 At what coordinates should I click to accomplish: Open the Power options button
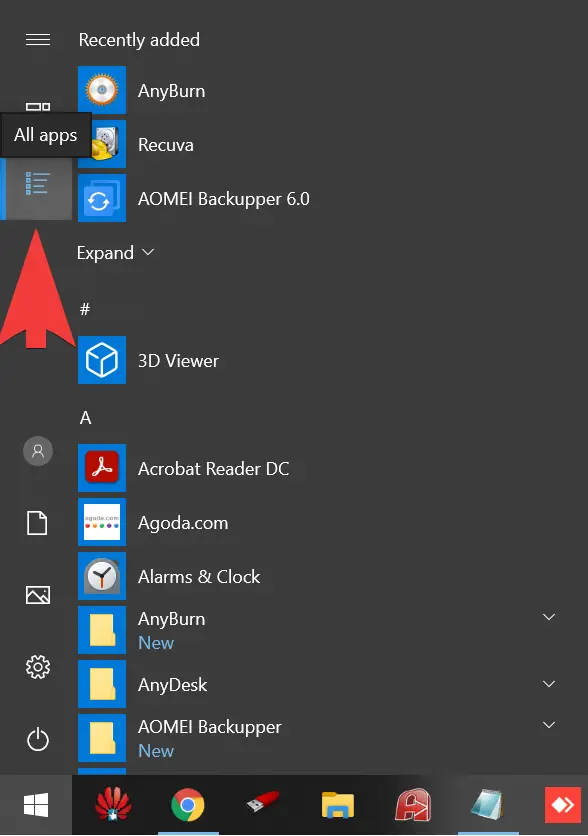38,739
